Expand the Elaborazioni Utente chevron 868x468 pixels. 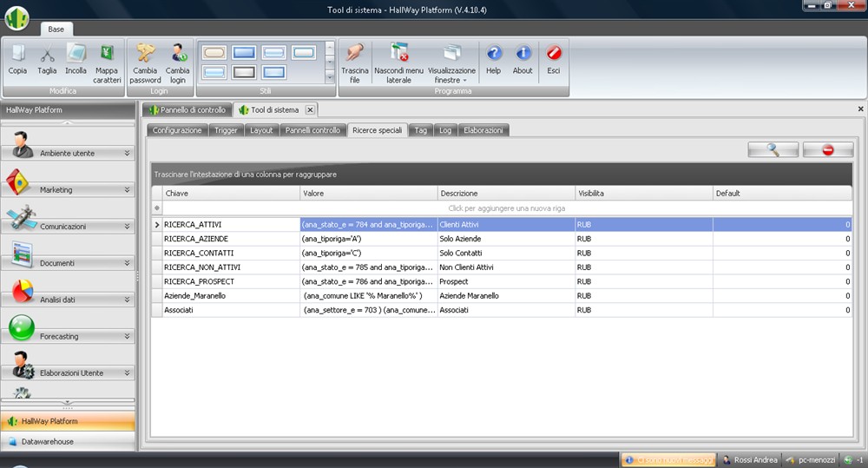(127, 372)
